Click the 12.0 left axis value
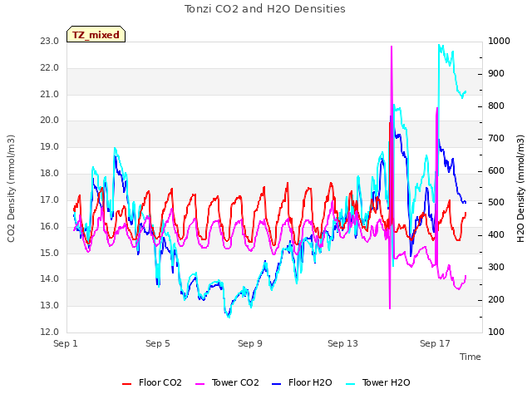The image size is (532, 399). point(50,332)
